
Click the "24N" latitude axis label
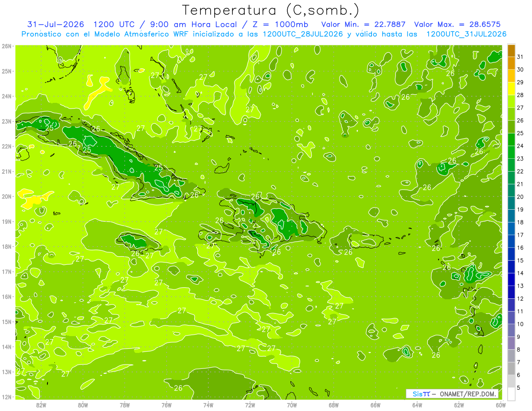click(x=6, y=96)
